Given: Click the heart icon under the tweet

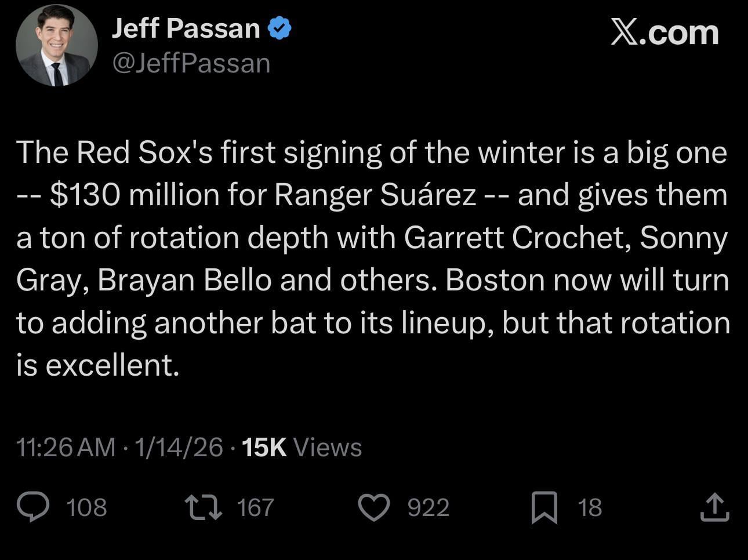Looking at the screenshot, I should [x=375, y=507].
